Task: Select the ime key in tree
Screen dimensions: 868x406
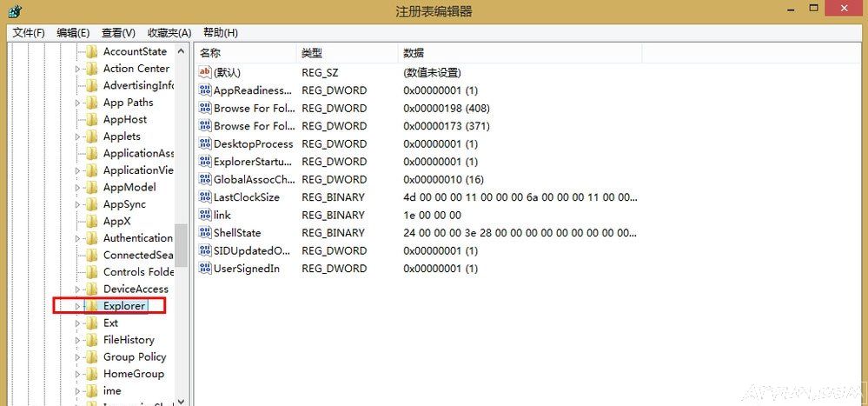Action: click(112, 391)
